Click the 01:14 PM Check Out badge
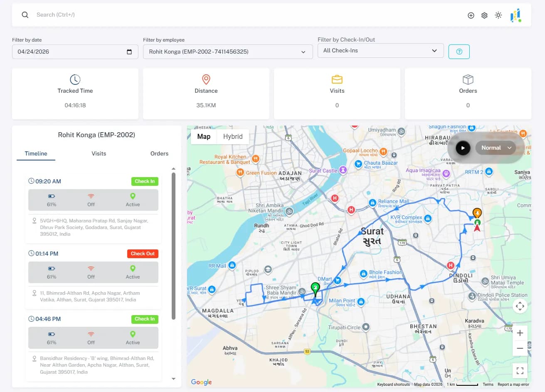545x392 pixels. pyautogui.click(x=143, y=254)
